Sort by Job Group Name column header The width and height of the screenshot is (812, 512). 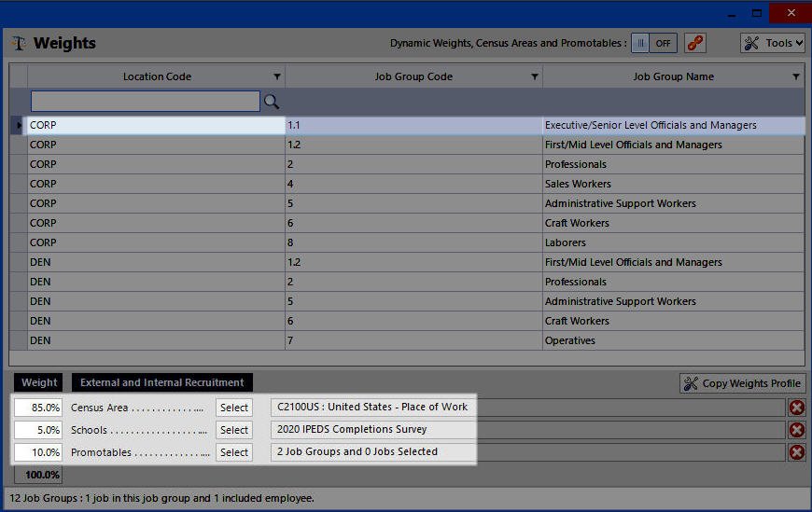[x=673, y=76]
